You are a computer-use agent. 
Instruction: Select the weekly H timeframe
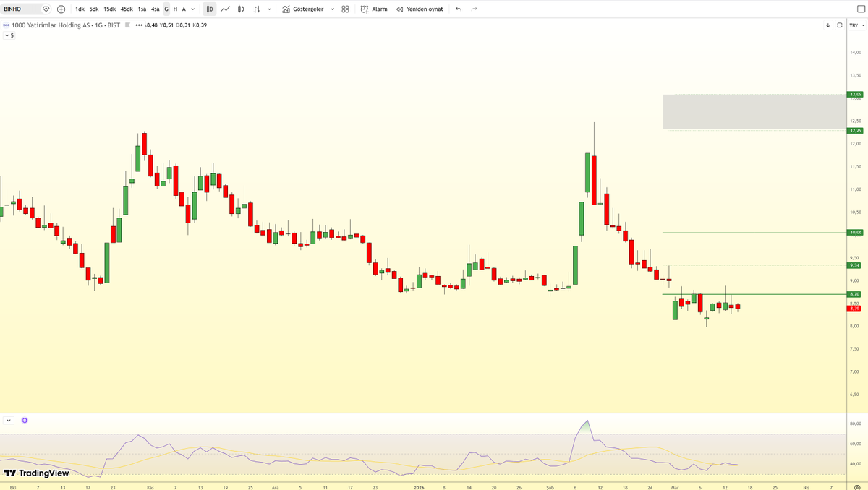[x=175, y=9]
